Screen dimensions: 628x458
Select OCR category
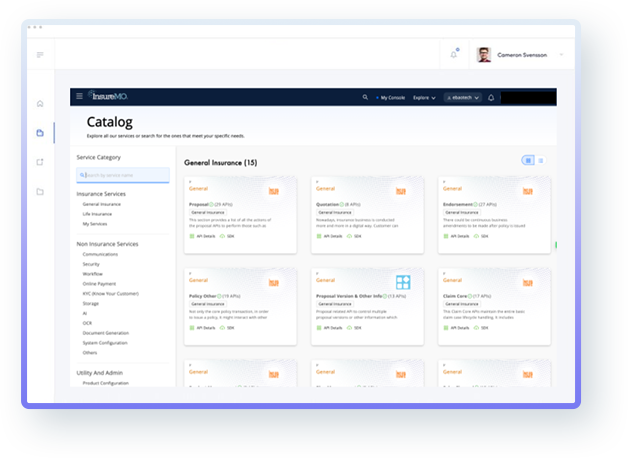pos(87,323)
